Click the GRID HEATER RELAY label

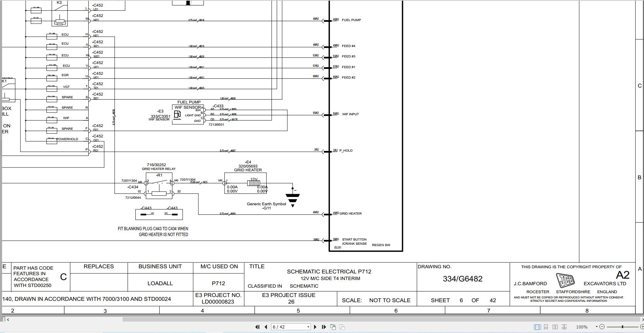(159, 169)
